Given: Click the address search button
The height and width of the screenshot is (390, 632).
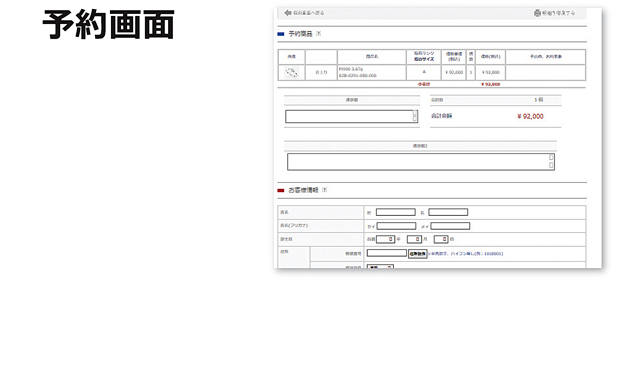Looking at the screenshot, I should click(x=418, y=254).
